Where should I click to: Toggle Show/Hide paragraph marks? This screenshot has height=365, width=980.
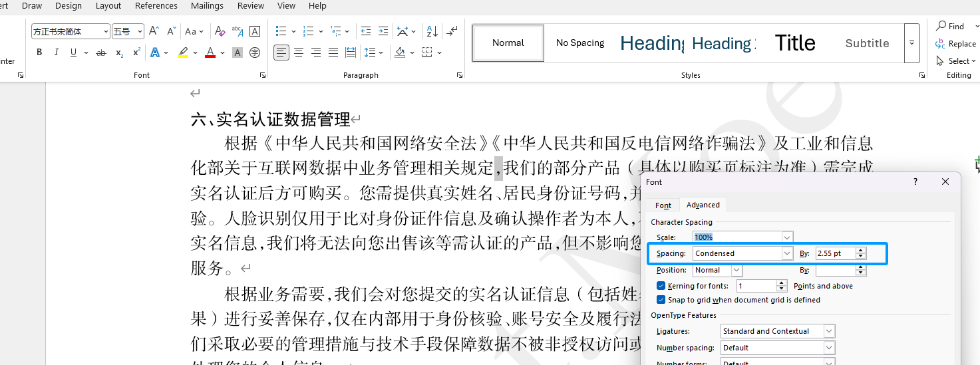(x=452, y=31)
